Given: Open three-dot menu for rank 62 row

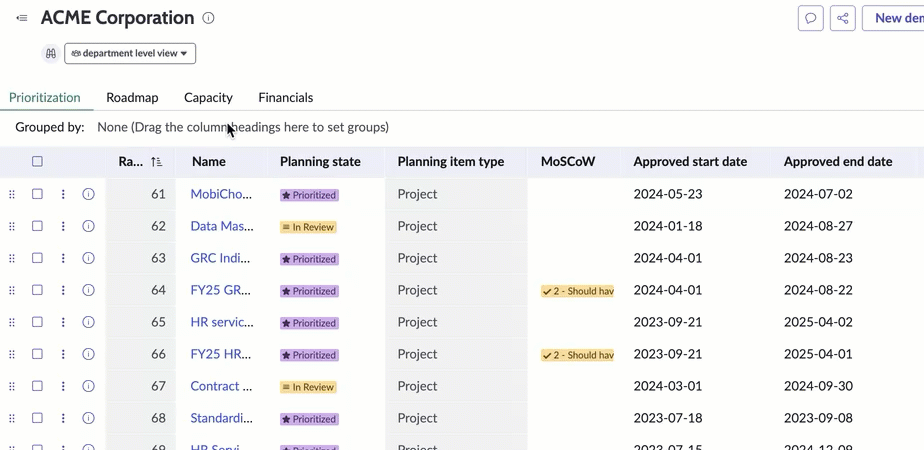Looking at the screenshot, I should 63,226.
